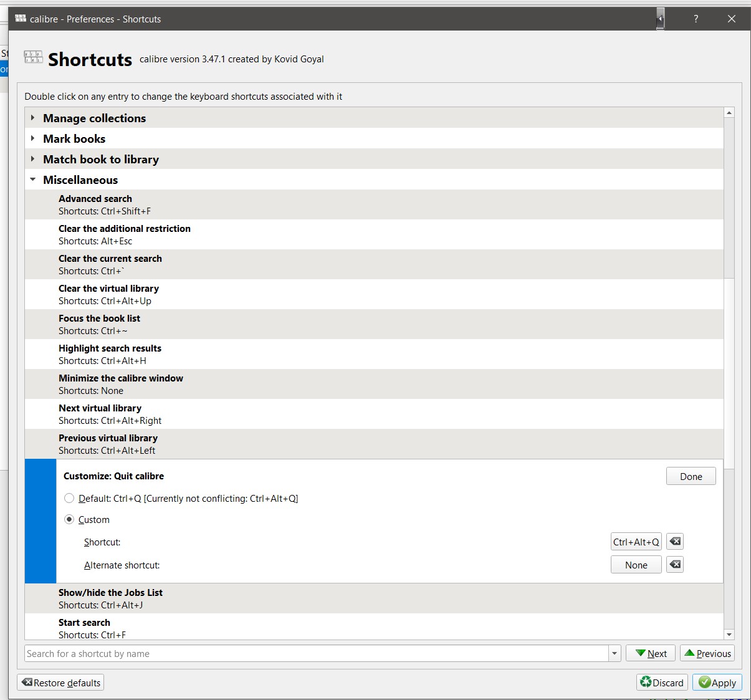The height and width of the screenshot is (700, 751).
Task: Expand the Match book to library group
Action: [32, 159]
